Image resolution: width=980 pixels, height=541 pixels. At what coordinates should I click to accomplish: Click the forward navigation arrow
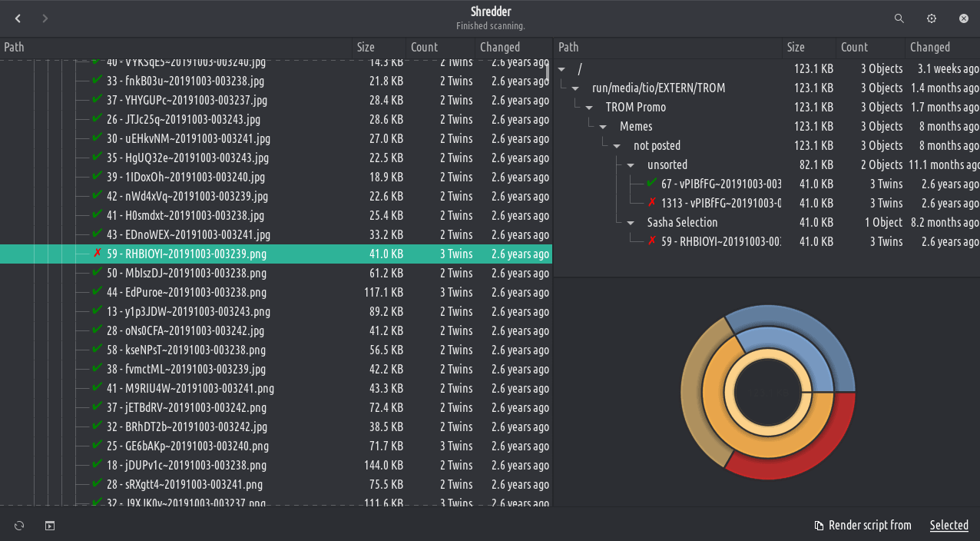(45, 18)
